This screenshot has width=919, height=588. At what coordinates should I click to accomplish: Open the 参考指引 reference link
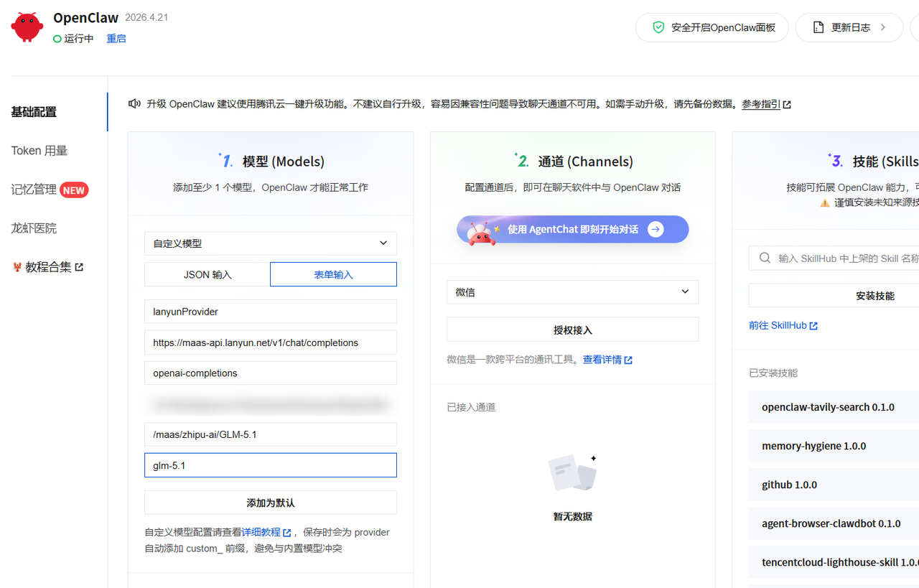click(761, 104)
